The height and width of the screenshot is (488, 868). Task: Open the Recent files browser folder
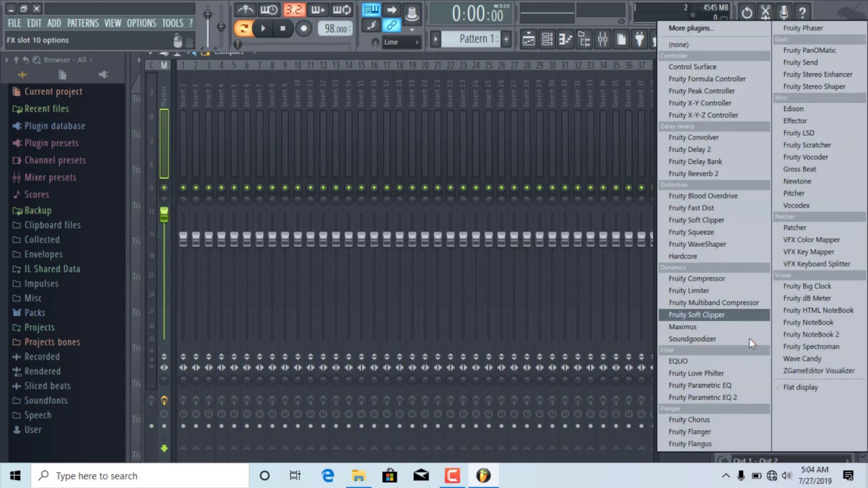pos(46,108)
